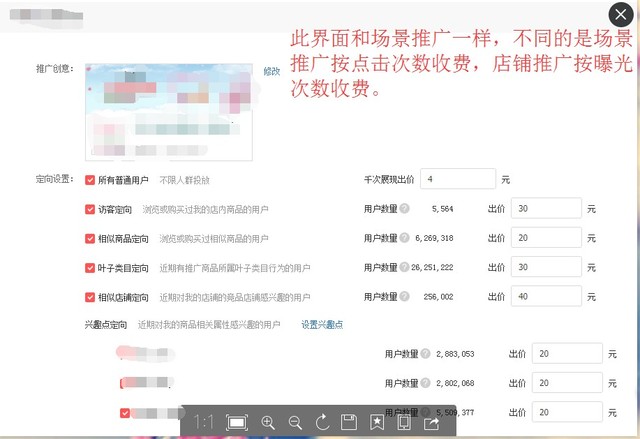This screenshot has height=439, width=640.
Task: Share the image via the share arrow icon
Action: (432, 422)
